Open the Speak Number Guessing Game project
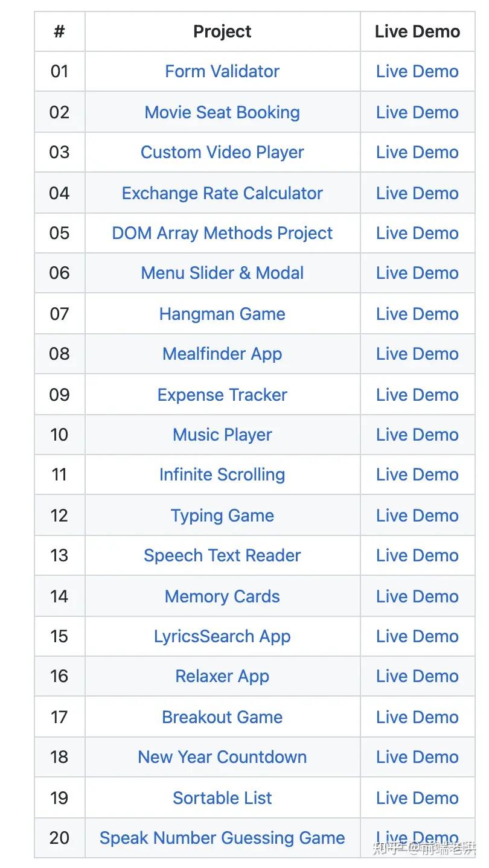This screenshot has width=489, height=868. [x=222, y=838]
